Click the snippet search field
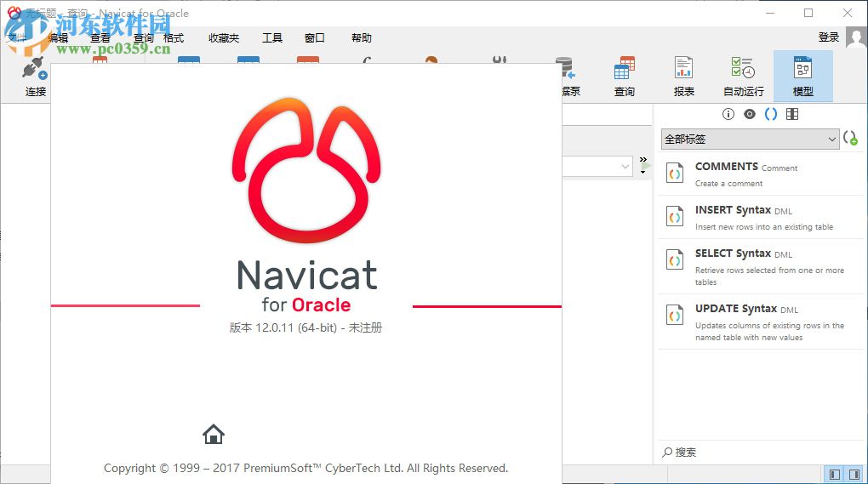 tap(761, 452)
